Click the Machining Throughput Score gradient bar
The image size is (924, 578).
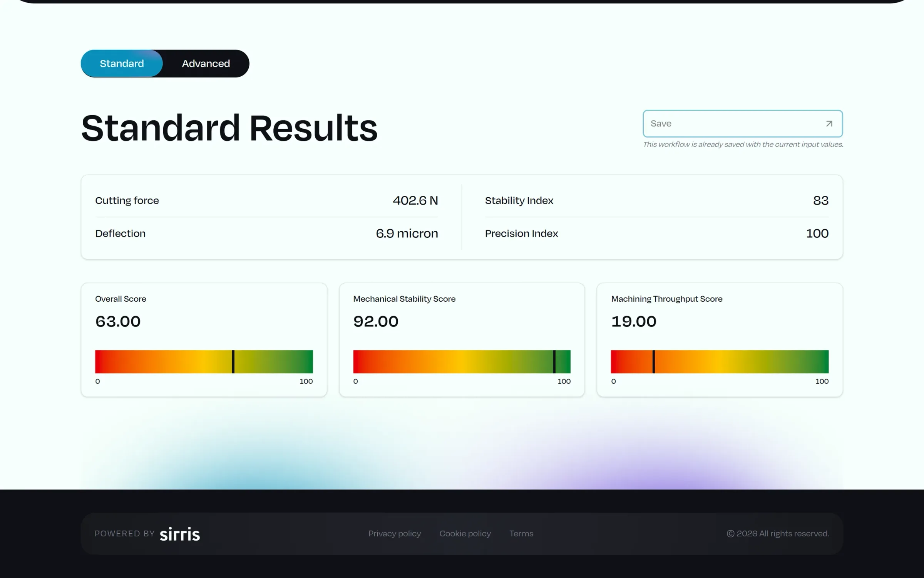pyautogui.click(x=720, y=361)
